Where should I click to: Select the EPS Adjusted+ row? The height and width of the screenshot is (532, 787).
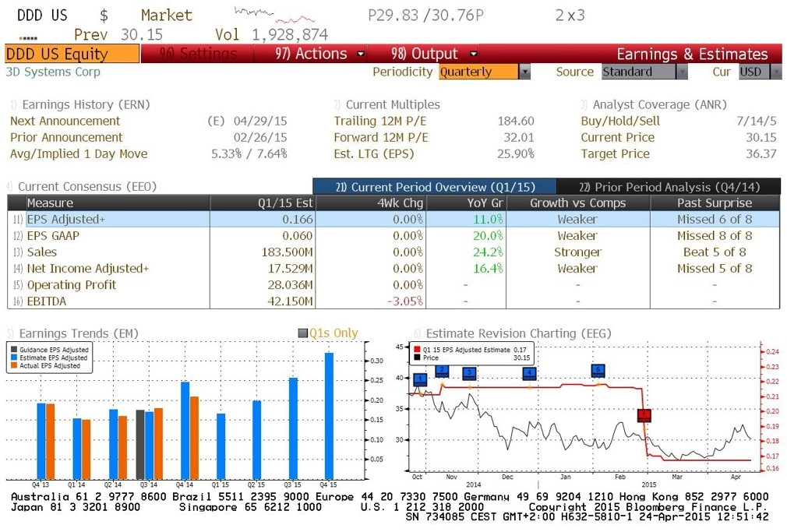coord(394,220)
